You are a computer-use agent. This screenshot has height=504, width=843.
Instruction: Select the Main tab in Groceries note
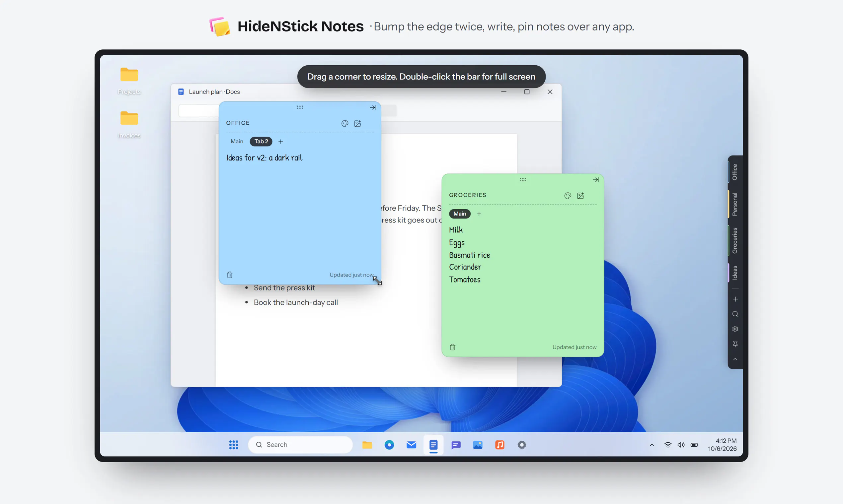pos(460,214)
